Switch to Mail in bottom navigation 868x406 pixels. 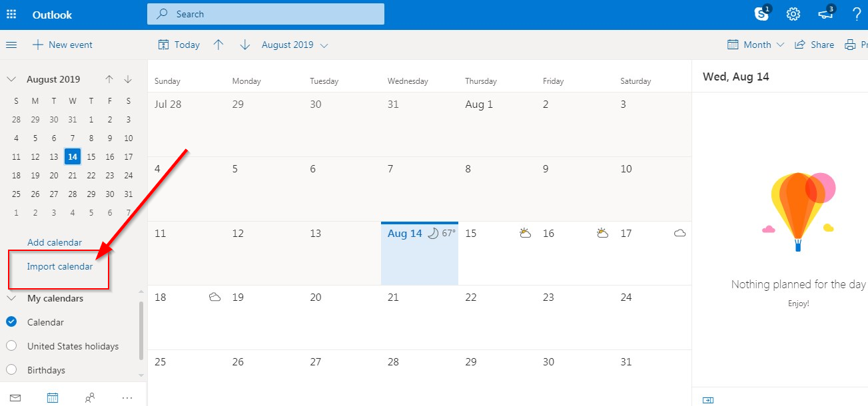15,398
